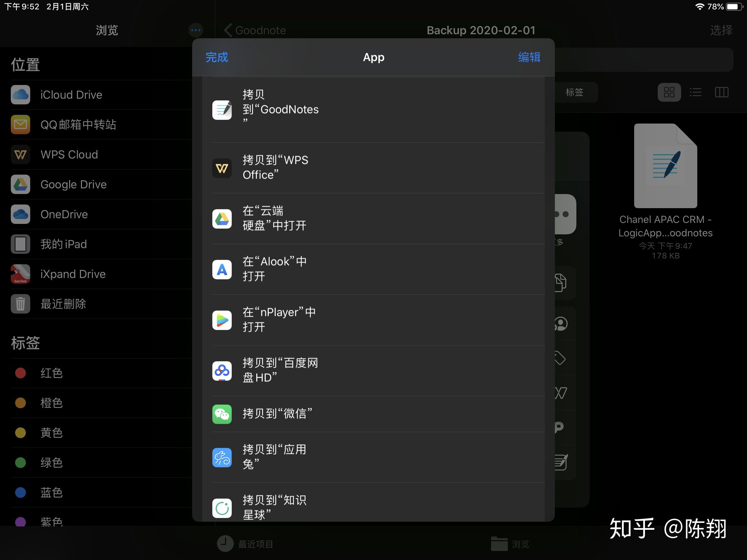The image size is (747, 560).
Task: Tap the Alook browser icon
Action: click(222, 269)
